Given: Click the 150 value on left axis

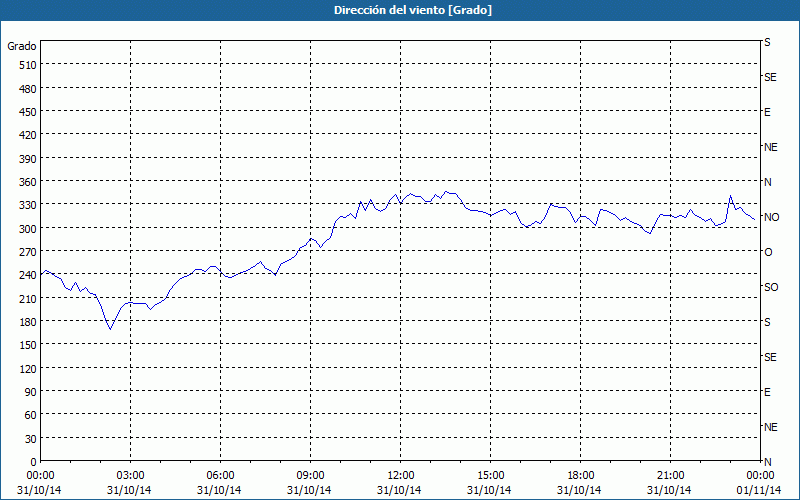Looking at the screenshot, I should click(28, 345).
